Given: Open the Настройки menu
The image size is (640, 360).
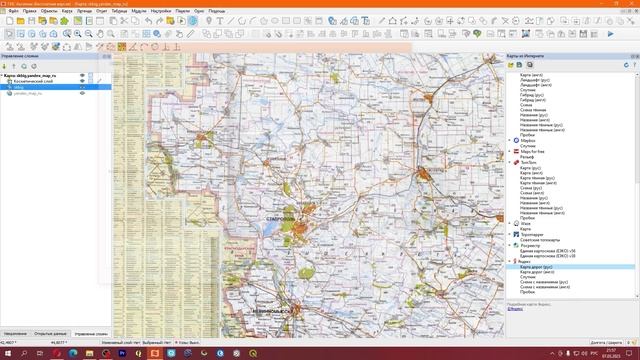Looking at the screenshot, I should (161, 11).
